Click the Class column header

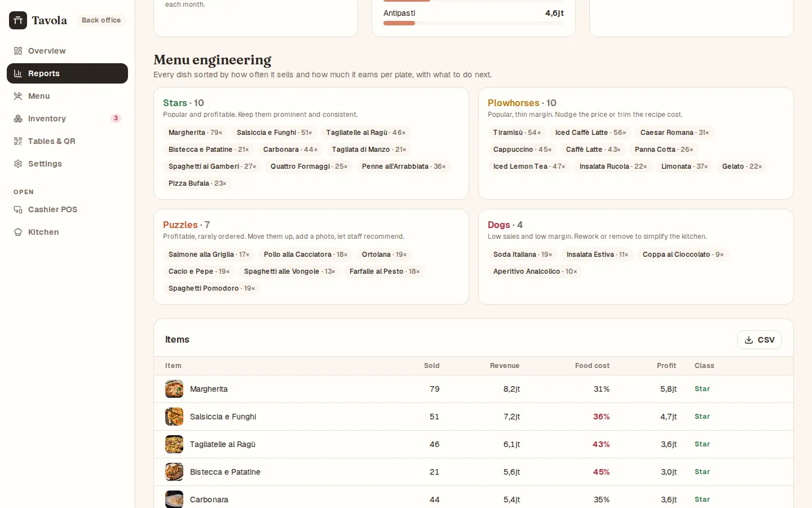pos(704,366)
